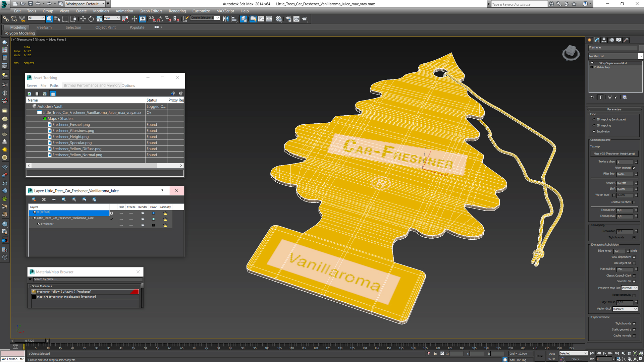
Task: Click Configure Modifier Sets icon
Action: (625, 97)
